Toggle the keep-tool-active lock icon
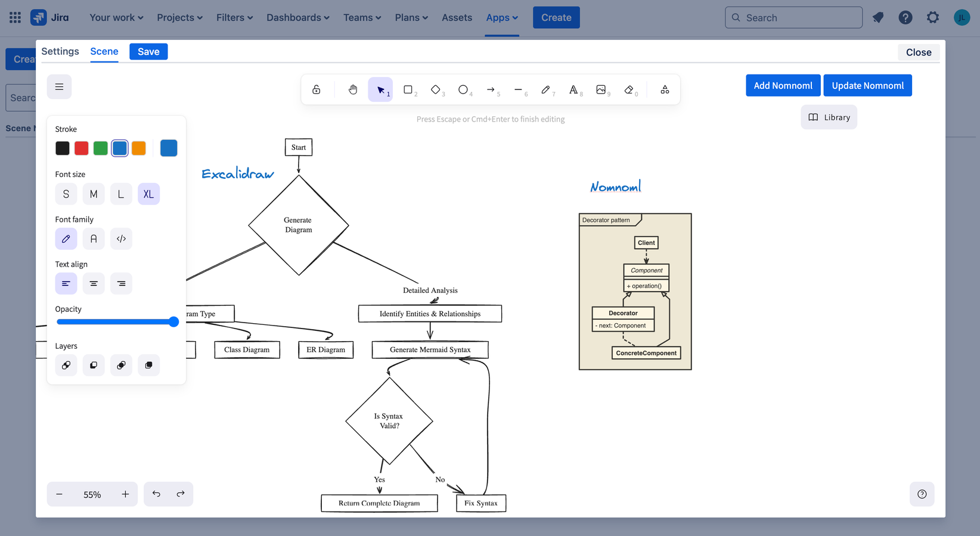Screen dimensions: 980x536 point(317,89)
